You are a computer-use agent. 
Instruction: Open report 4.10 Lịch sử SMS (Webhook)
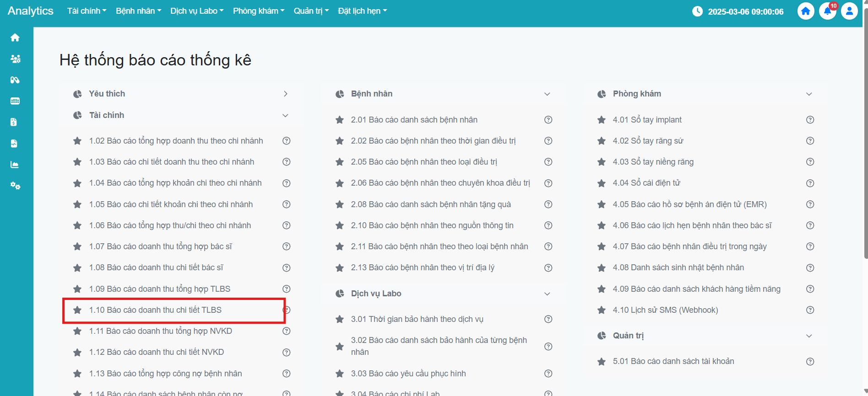[x=665, y=310]
